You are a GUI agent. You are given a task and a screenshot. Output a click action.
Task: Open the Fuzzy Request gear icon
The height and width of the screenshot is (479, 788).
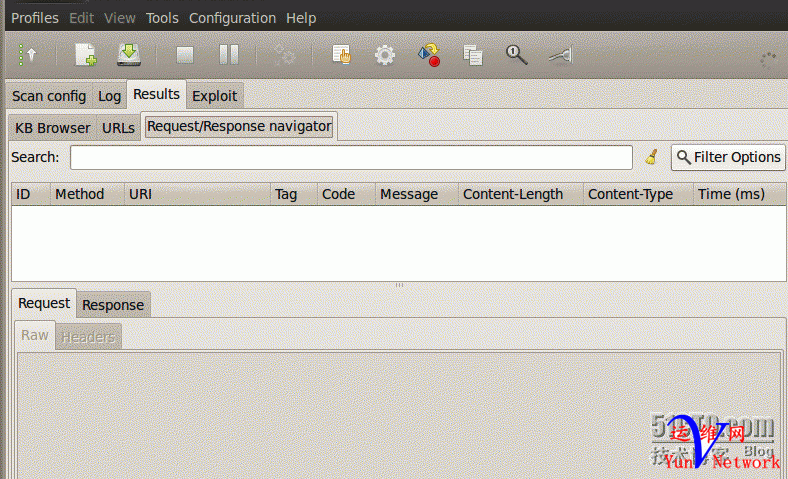tap(385, 55)
